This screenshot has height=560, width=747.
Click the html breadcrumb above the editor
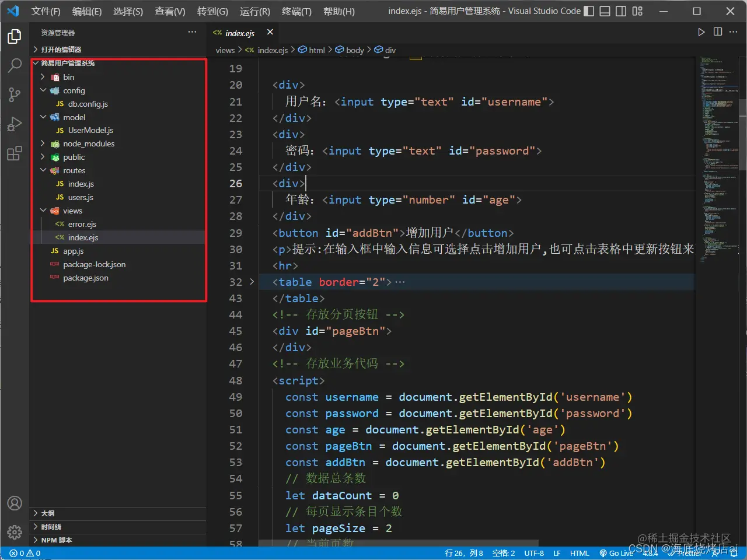tap(316, 50)
